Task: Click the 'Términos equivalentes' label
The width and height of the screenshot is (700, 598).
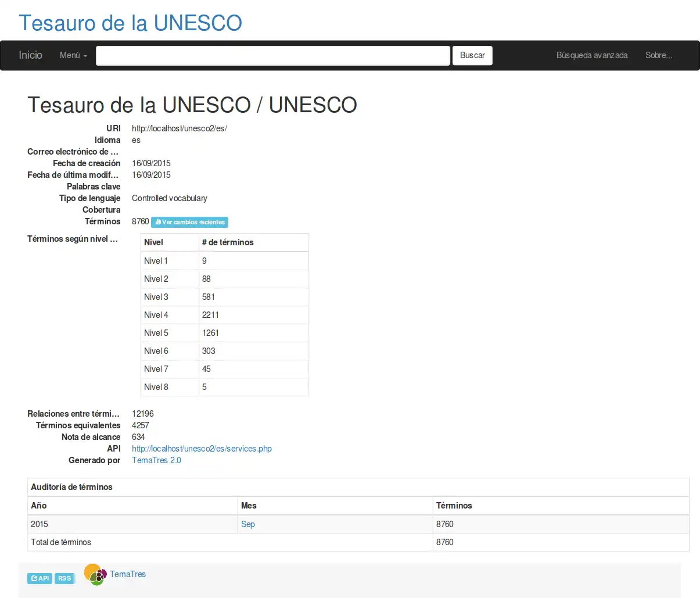Action: coord(78,425)
